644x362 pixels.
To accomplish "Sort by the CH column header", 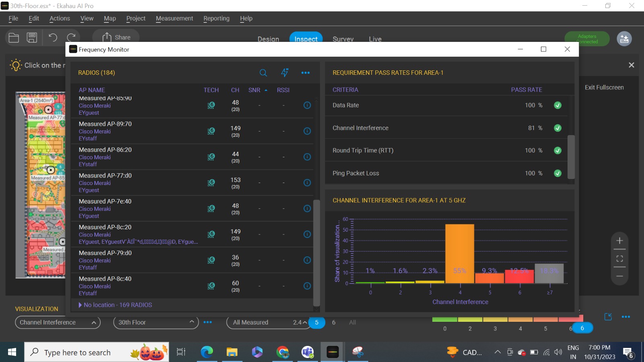I will coord(235,90).
